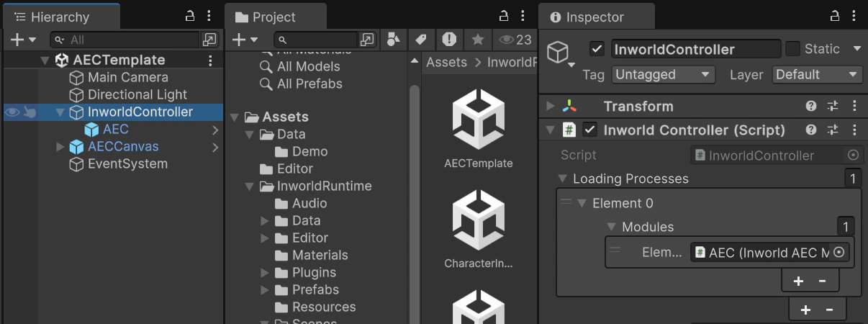
Task: Click the Favorites star icon
Action: (x=477, y=40)
